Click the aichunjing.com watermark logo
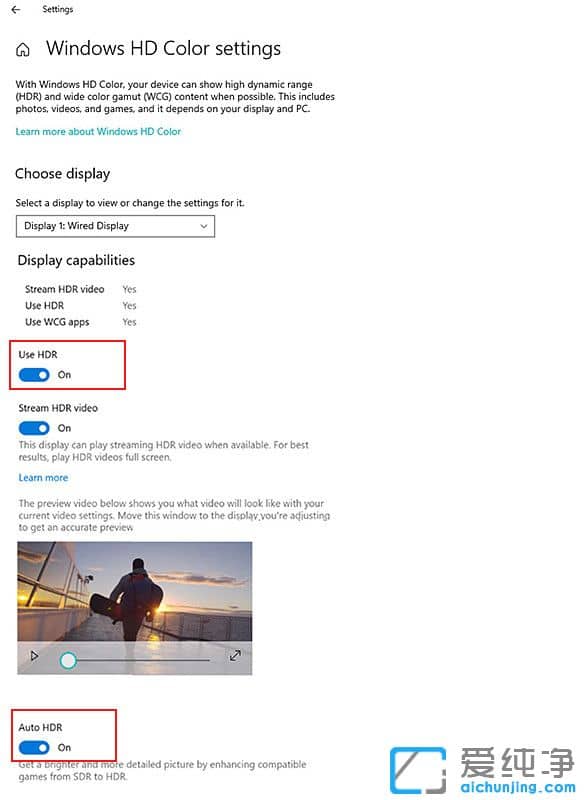 pos(483,771)
